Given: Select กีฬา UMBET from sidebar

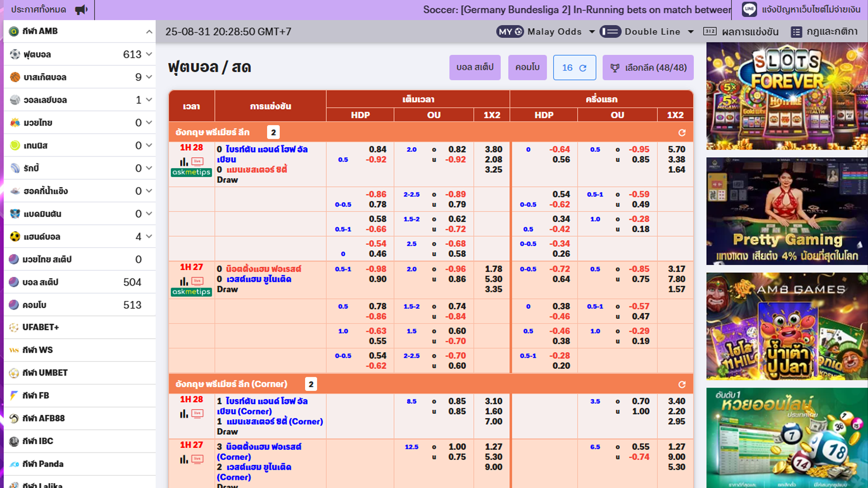Looking at the screenshot, I should click(45, 373).
